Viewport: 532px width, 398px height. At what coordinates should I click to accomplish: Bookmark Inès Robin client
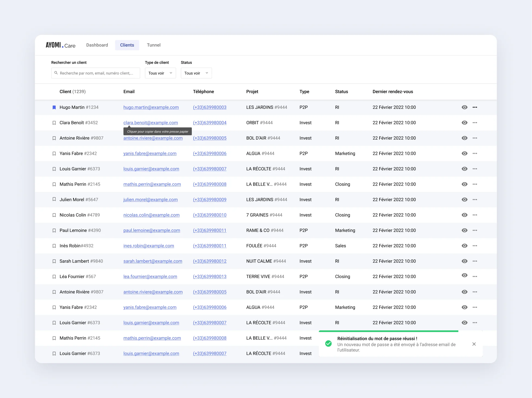coord(54,246)
